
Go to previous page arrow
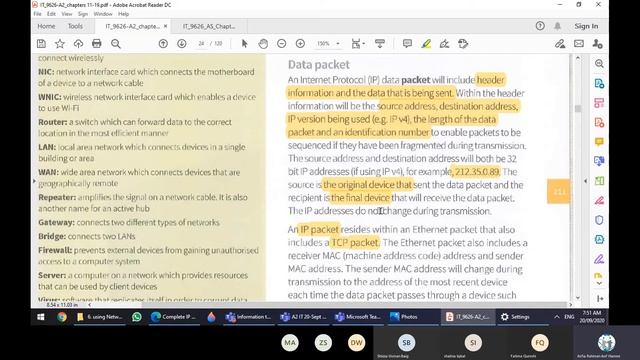coord(163,44)
